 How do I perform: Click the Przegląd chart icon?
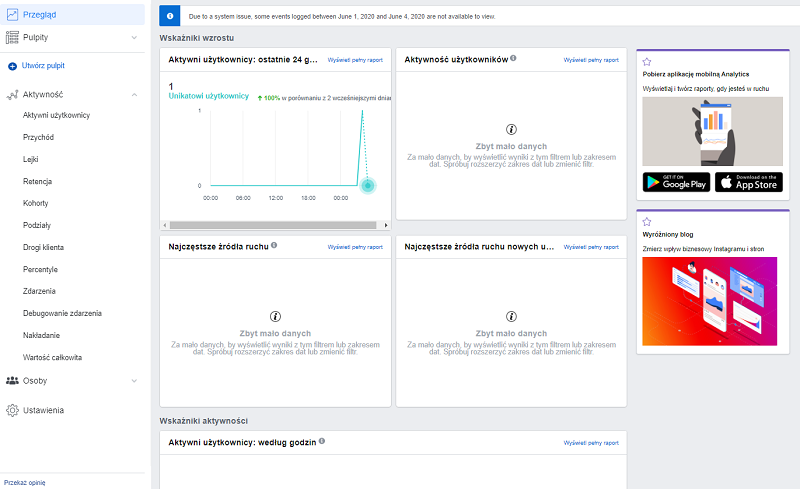click(12, 15)
